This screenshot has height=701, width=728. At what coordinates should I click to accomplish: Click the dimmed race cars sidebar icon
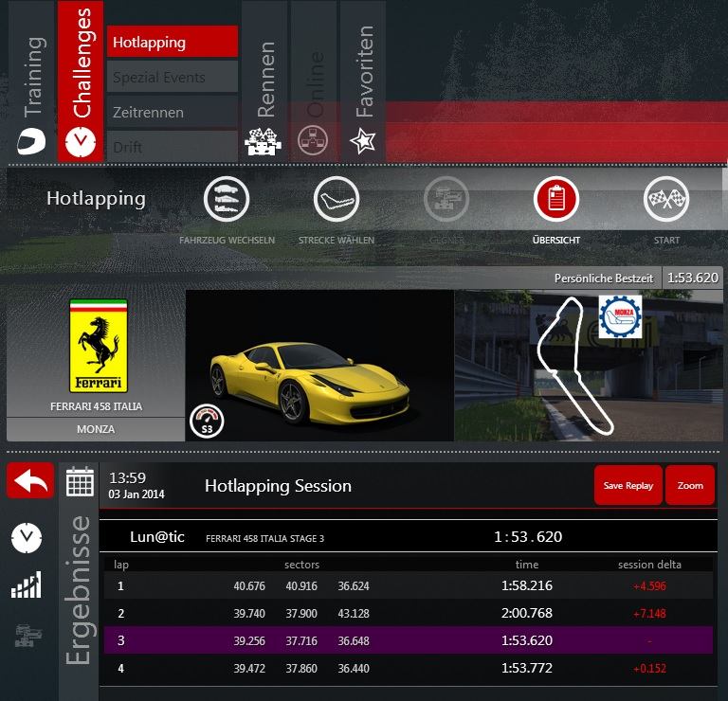point(27,635)
